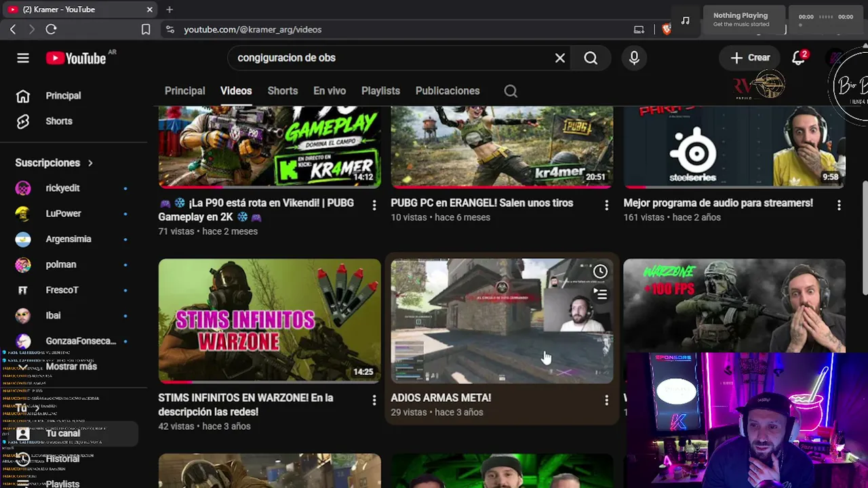This screenshot has width=868, height=488.
Task: Open the YouTube guide hamburger menu
Action: point(23,58)
